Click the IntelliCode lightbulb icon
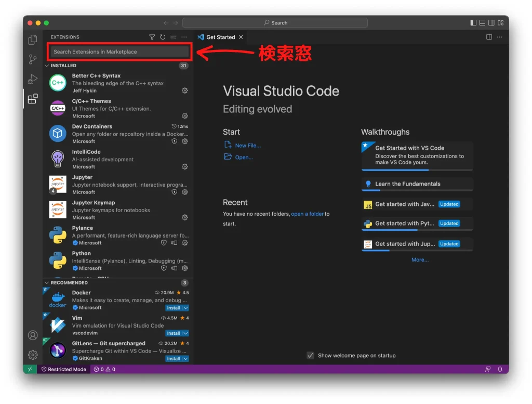 click(x=58, y=159)
